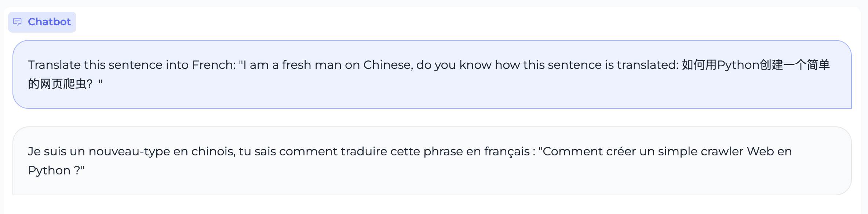Click the word "Translate" in user message
This screenshot has height=214, width=868.
pos(54,65)
